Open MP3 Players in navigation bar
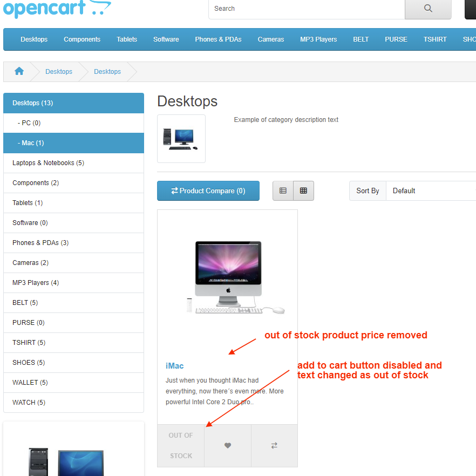This screenshot has height=476, width=476. click(318, 39)
